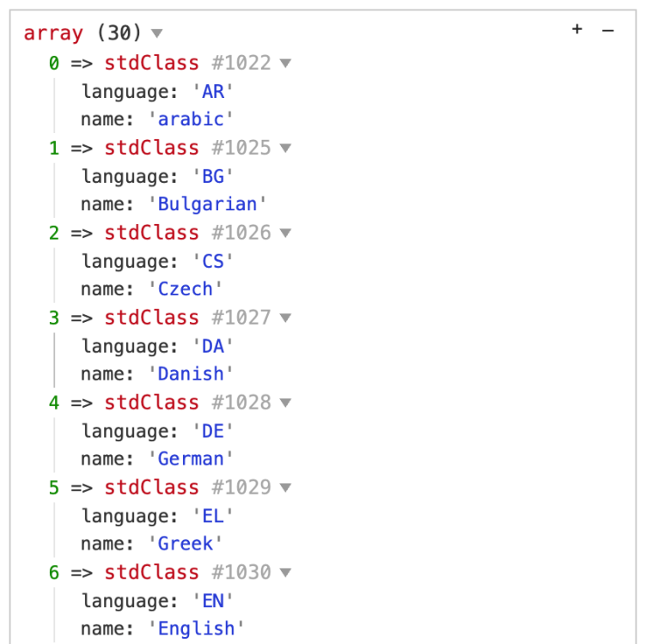Viewport: 646px width, 644px height.
Task: Click the red 'array' type label
Action: click(x=53, y=34)
